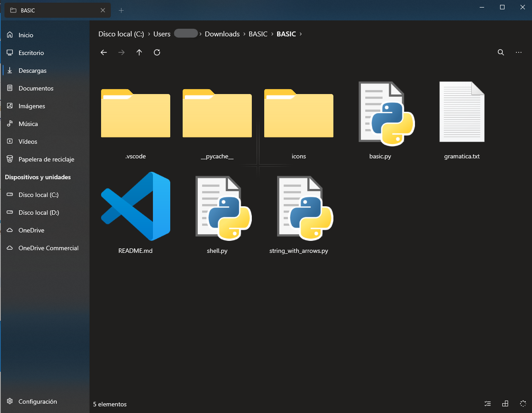Open the __pycache__ folder icon
532x413 pixels.
tap(217, 113)
